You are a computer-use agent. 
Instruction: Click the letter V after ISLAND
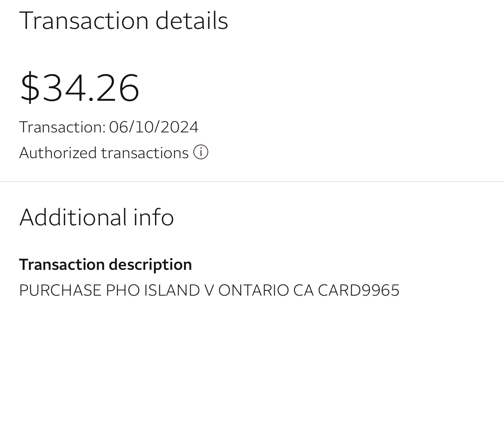point(209,290)
